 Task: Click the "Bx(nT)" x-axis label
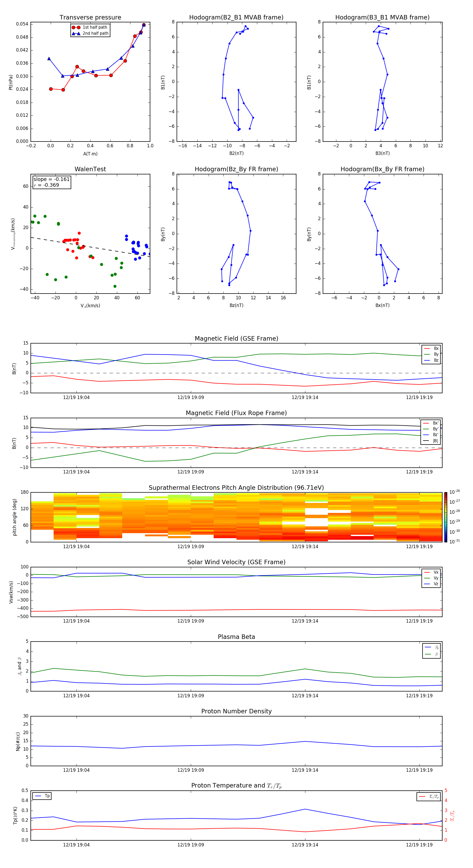coord(382,305)
